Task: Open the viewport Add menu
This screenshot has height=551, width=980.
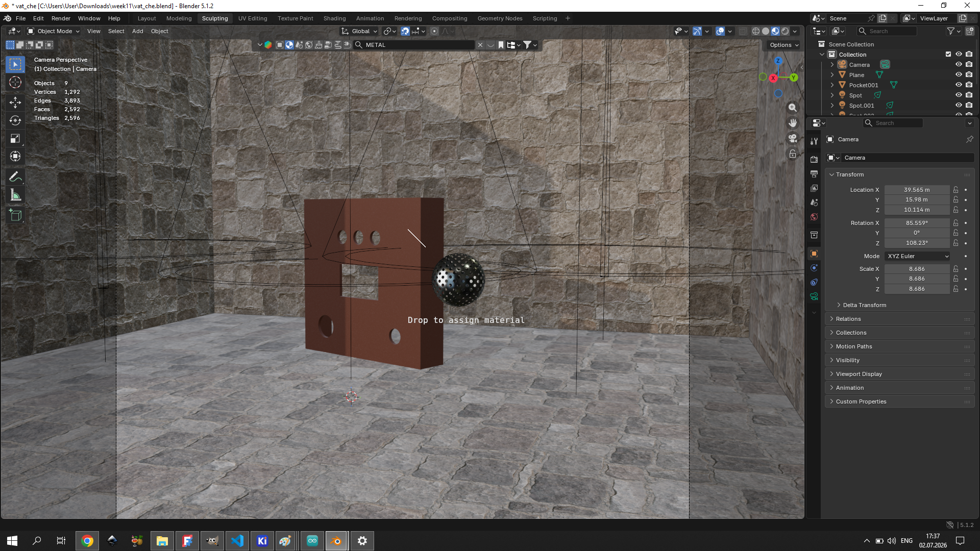Action: tap(137, 31)
